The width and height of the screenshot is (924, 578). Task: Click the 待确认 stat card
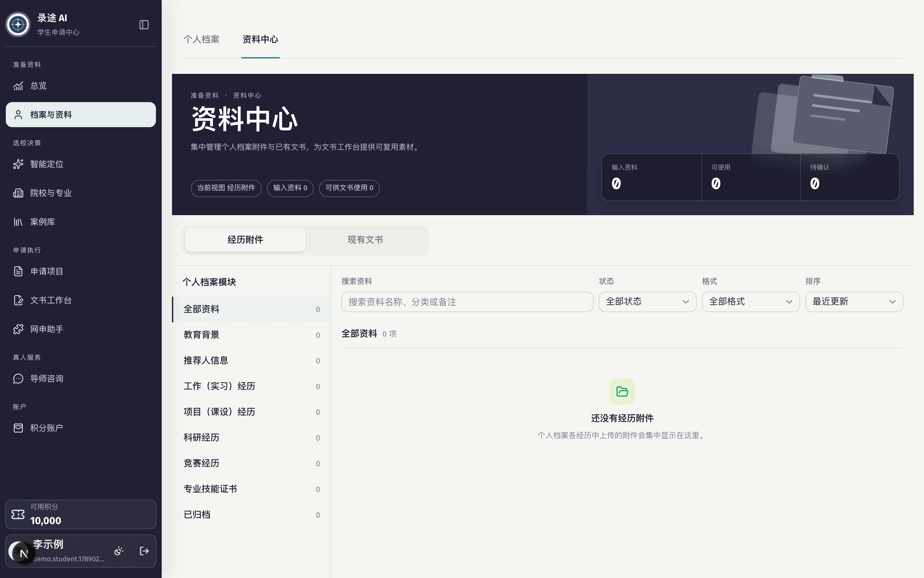tap(850, 177)
